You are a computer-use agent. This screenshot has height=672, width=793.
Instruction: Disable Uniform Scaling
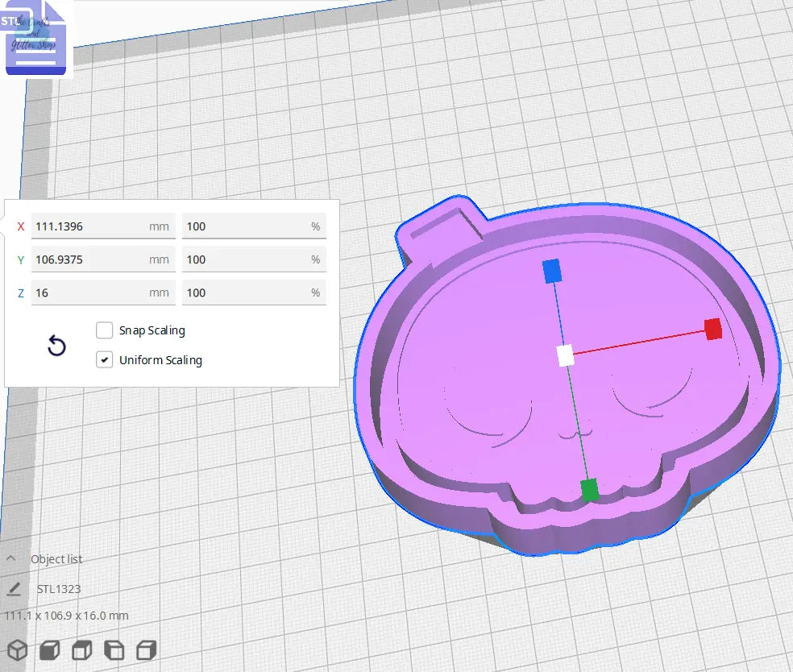tap(104, 359)
